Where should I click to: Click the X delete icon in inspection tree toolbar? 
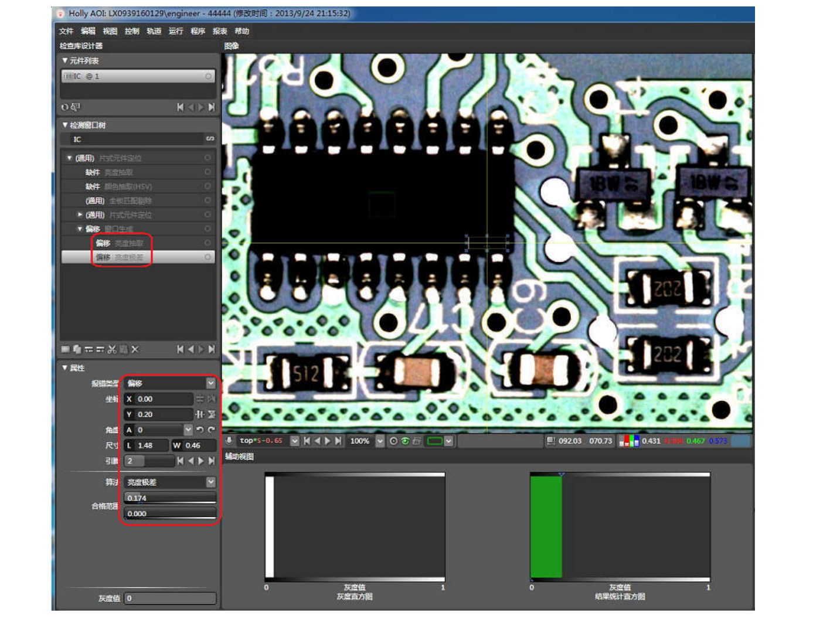point(135,349)
